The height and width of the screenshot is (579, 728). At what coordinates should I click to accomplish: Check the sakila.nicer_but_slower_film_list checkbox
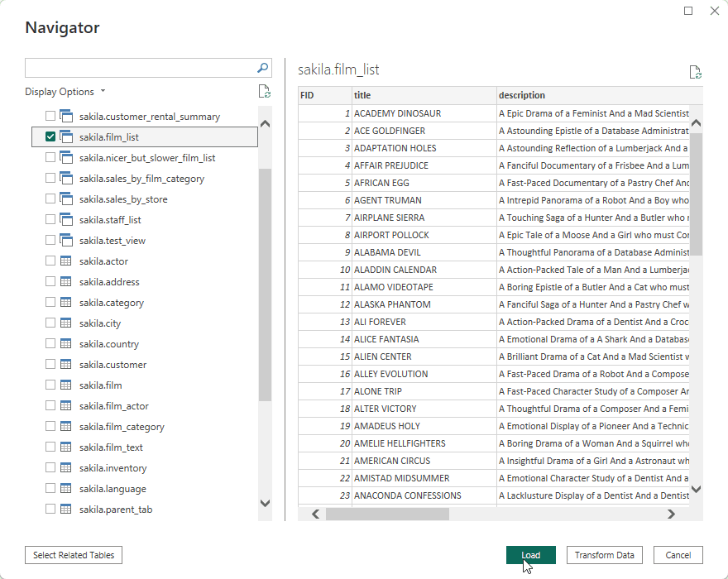coord(50,157)
